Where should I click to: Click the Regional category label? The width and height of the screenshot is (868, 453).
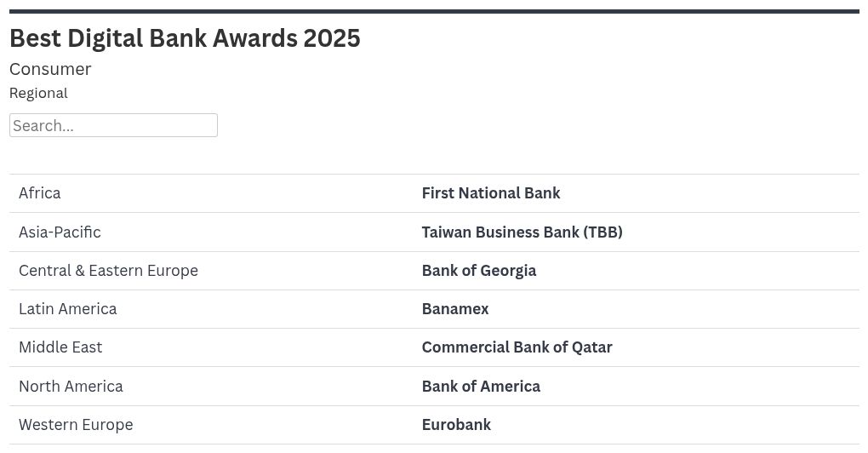pyautogui.click(x=38, y=93)
